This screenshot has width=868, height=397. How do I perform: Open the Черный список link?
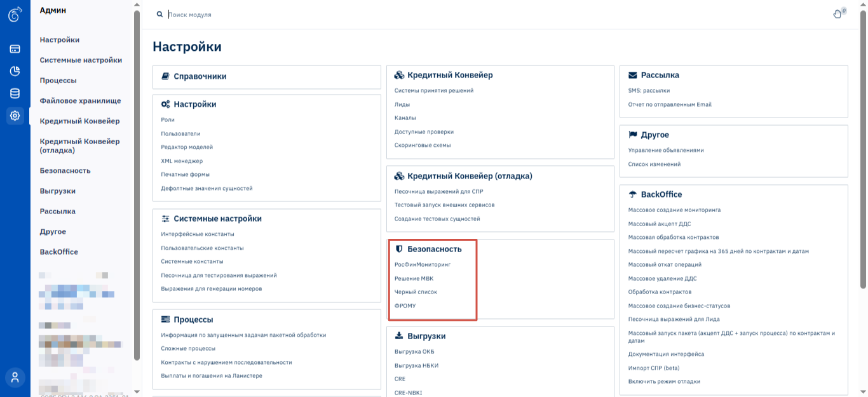416,292
